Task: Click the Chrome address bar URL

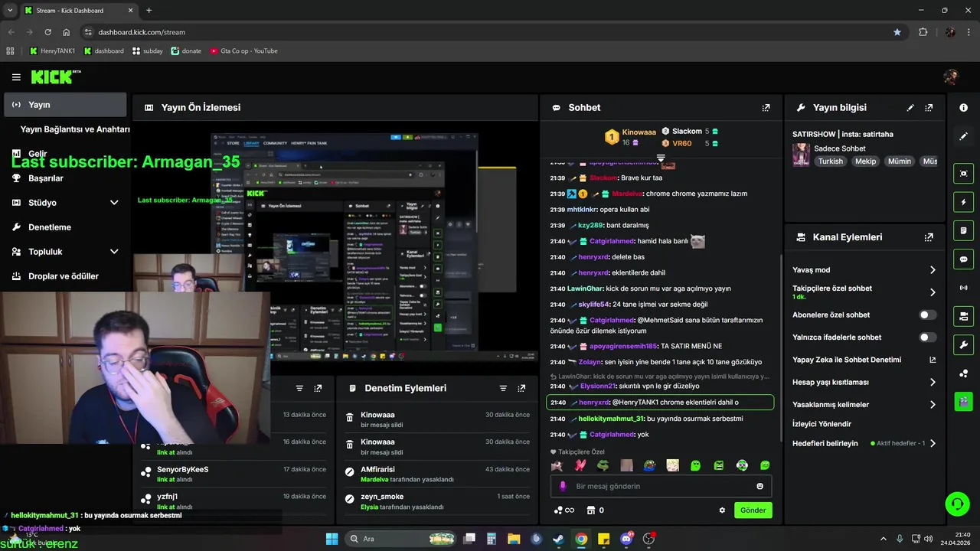Action: coord(142,32)
